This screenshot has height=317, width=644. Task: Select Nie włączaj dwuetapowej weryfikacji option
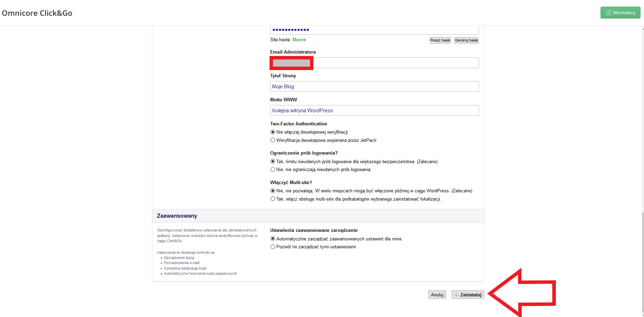point(273,132)
